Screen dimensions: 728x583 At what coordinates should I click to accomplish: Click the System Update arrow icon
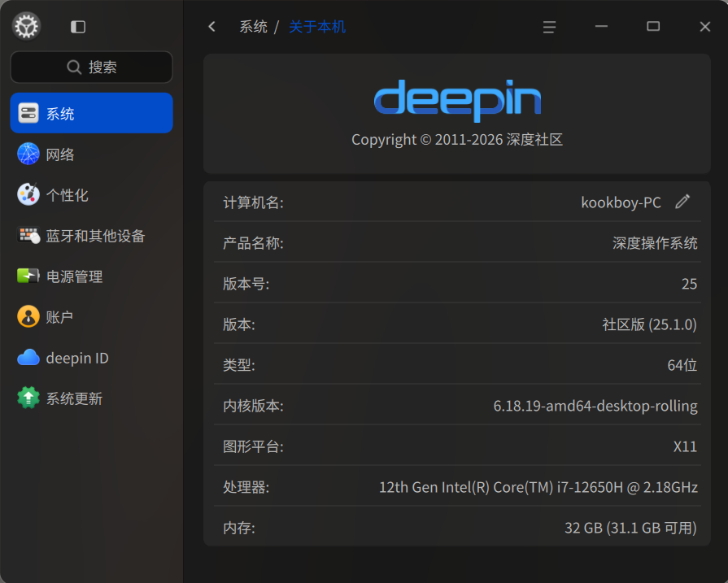coord(28,398)
